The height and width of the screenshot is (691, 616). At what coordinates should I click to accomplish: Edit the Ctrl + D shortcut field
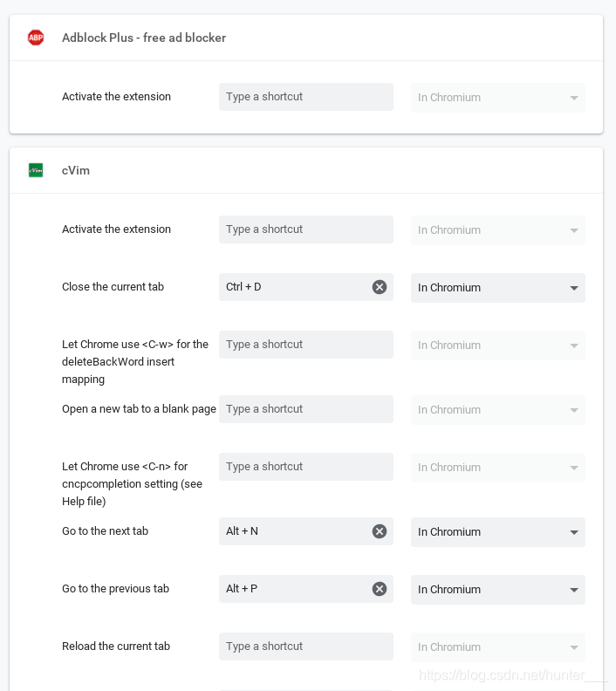click(x=295, y=287)
